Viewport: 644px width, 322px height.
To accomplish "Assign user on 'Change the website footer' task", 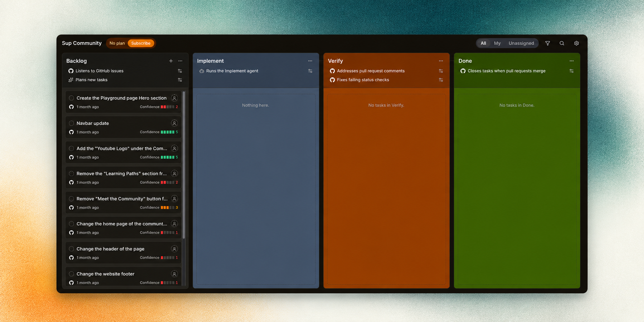I will (x=174, y=274).
